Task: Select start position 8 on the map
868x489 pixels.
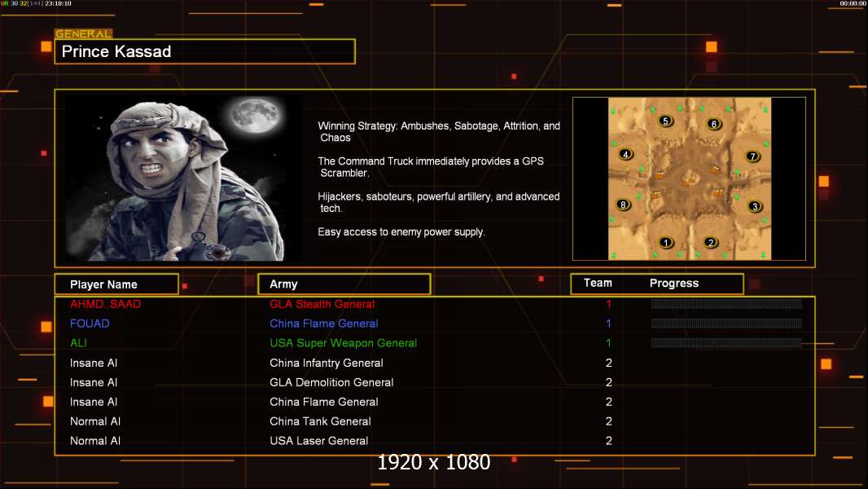Action: pyautogui.click(x=623, y=205)
